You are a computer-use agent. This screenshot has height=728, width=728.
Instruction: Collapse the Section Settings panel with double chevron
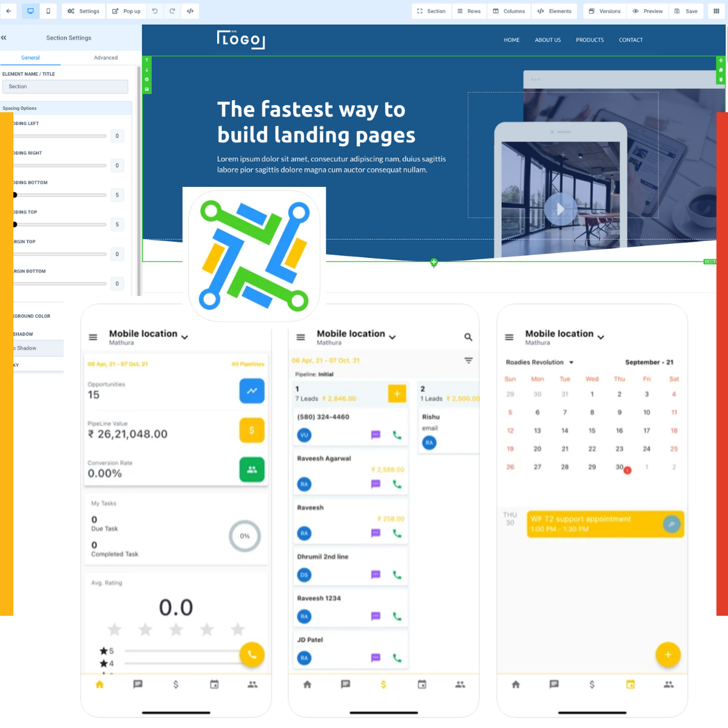4,38
